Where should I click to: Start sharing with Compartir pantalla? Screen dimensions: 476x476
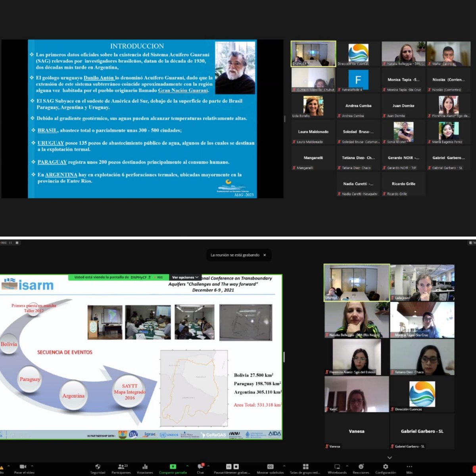(173, 468)
